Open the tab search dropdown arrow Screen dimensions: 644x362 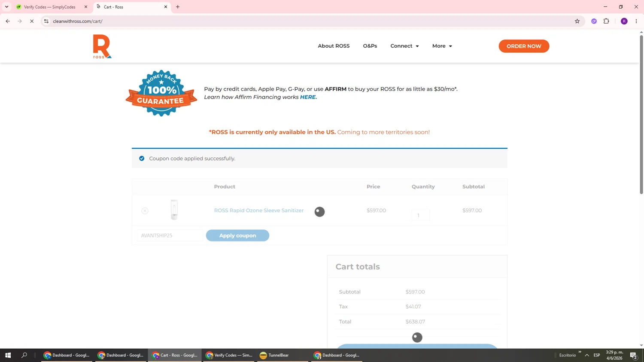pos(6,7)
